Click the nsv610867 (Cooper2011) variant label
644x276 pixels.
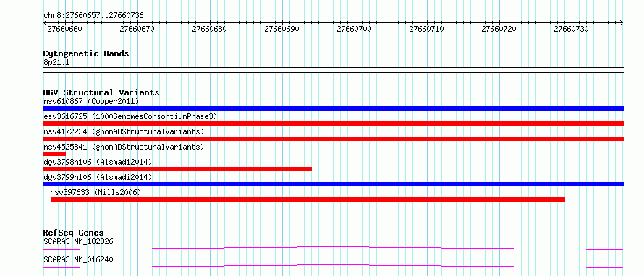(x=91, y=101)
